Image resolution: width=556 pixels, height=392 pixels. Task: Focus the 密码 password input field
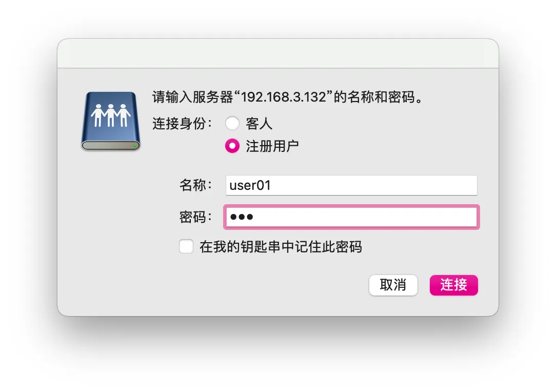(351, 217)
